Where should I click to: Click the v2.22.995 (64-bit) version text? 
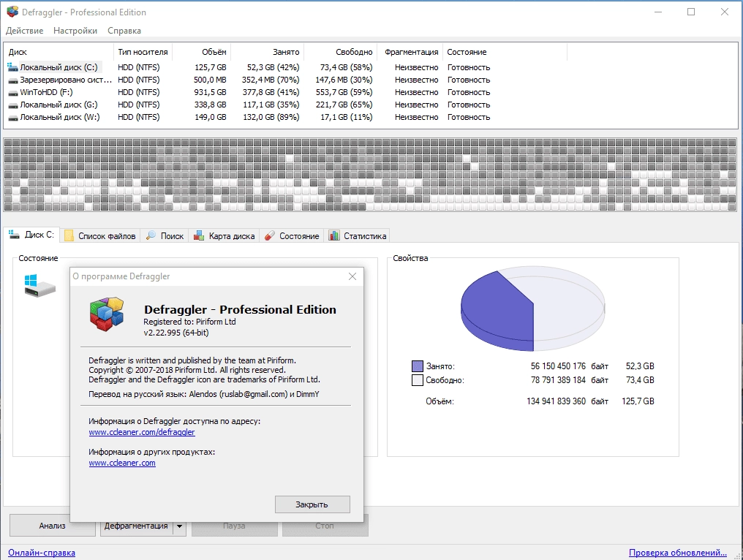(x=176, y=333)
